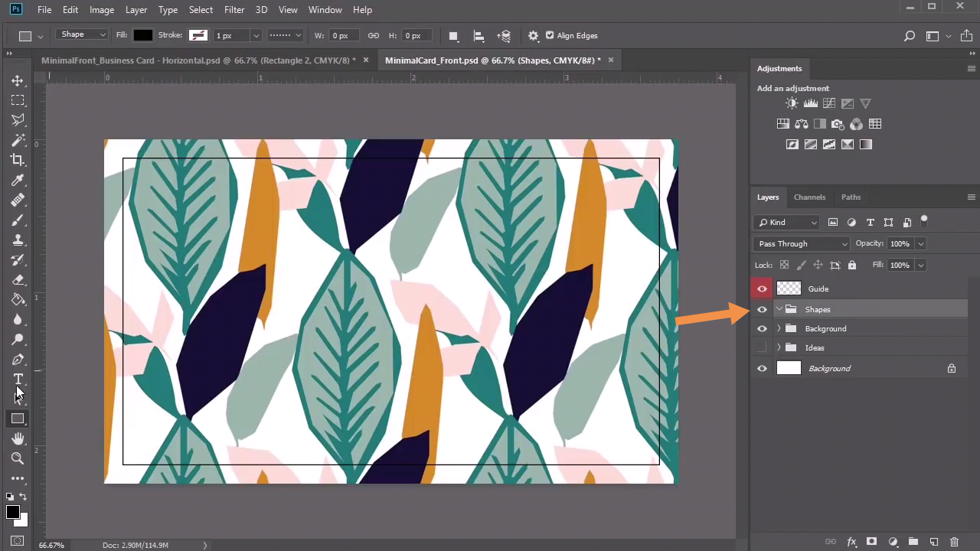The image size is (980, 551).
Task: Select the Crop tool
Action: click(x=18, y=160)
